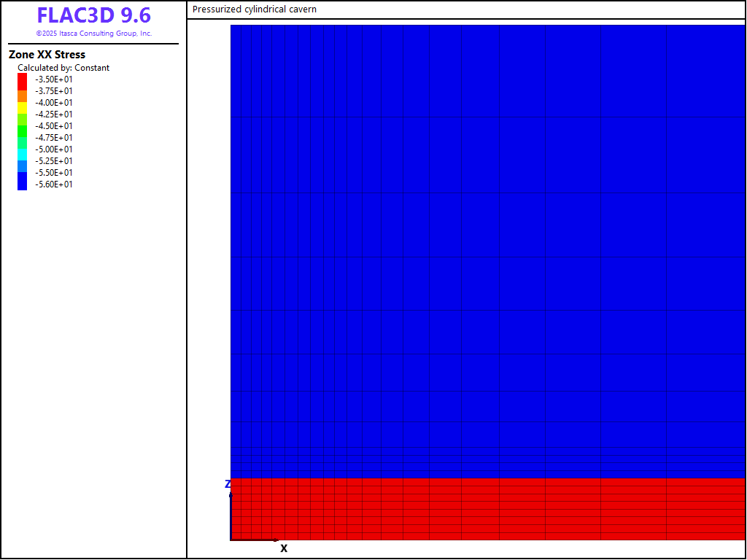The image size is (747, 560).
Task: Click the Itasca Consulting Group copyright text
Action: click(93, 34)
